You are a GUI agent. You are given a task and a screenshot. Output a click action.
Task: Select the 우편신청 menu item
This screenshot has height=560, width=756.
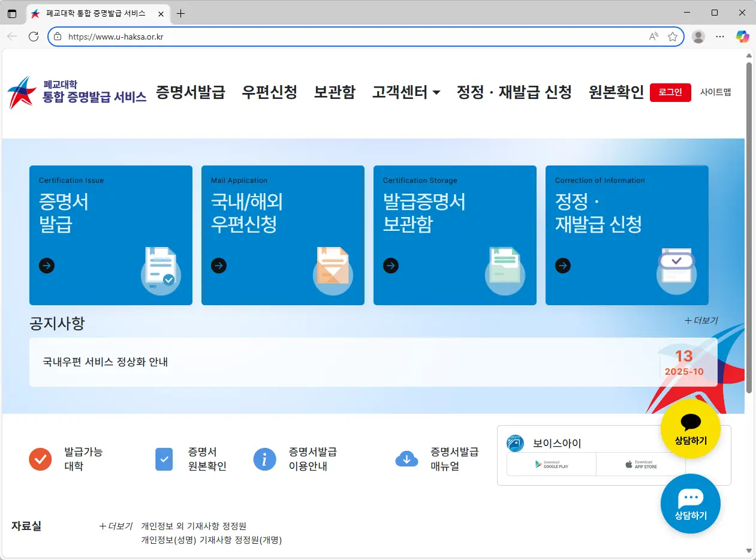point(269,92)
